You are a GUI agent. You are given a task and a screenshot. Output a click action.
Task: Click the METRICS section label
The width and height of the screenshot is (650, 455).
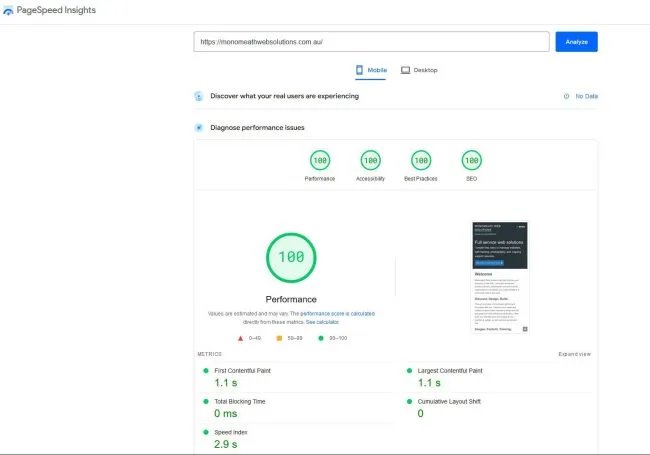[209, 354]
